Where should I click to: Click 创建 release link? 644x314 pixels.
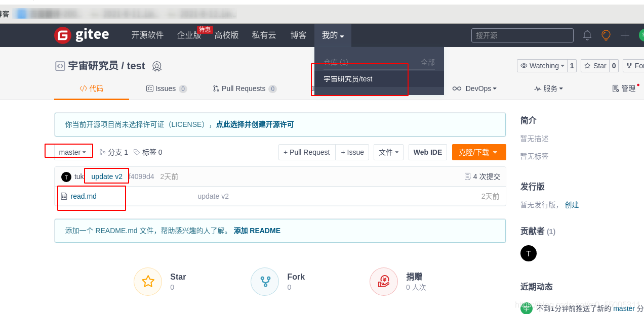click(572, 205)
